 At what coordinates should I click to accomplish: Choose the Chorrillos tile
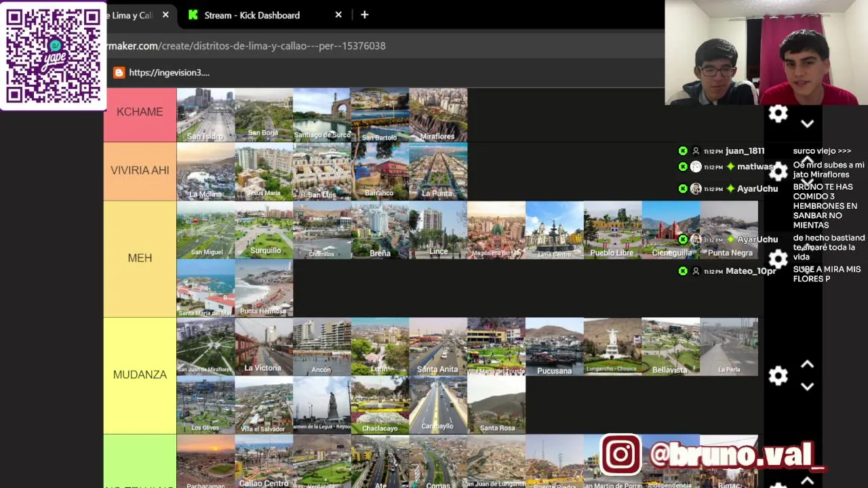[322, 230]
